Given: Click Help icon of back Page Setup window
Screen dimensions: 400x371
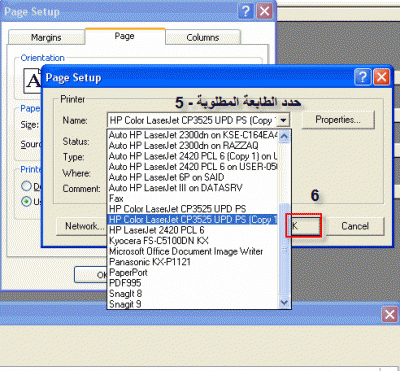Looking at the screenshot, I should tap(245, 12).
